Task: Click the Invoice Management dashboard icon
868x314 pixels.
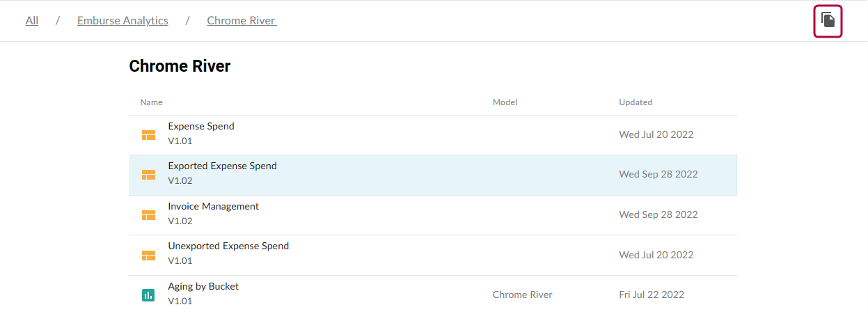Action: coord(148,215)
